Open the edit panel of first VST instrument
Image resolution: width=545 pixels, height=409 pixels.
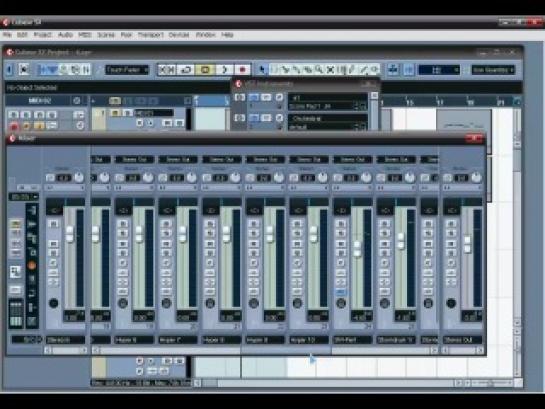pyautogui.click(x=279, y=97)
